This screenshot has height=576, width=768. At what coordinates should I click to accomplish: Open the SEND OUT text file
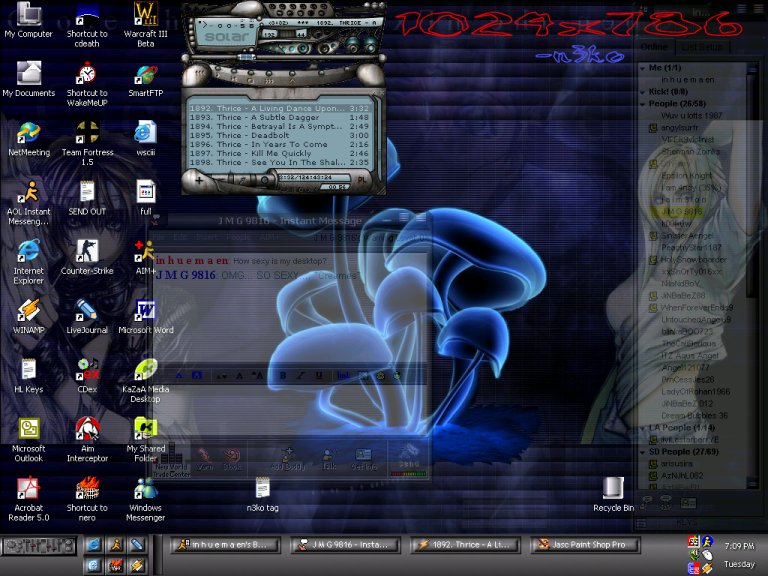pyautogui.click(x=87, y=198)
